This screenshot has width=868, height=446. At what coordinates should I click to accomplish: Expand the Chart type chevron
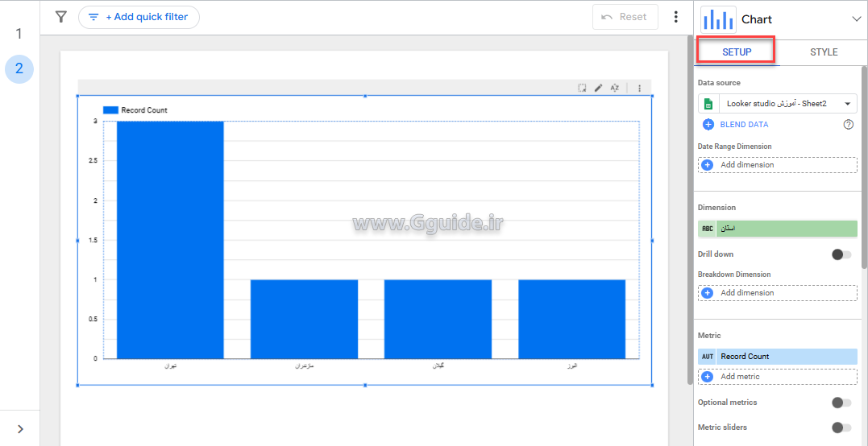point(856,19)
